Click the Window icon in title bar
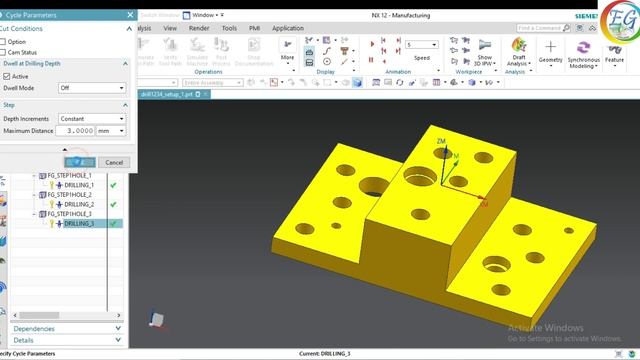The height and width of the screenshot is (360, 640). [187, 15]
